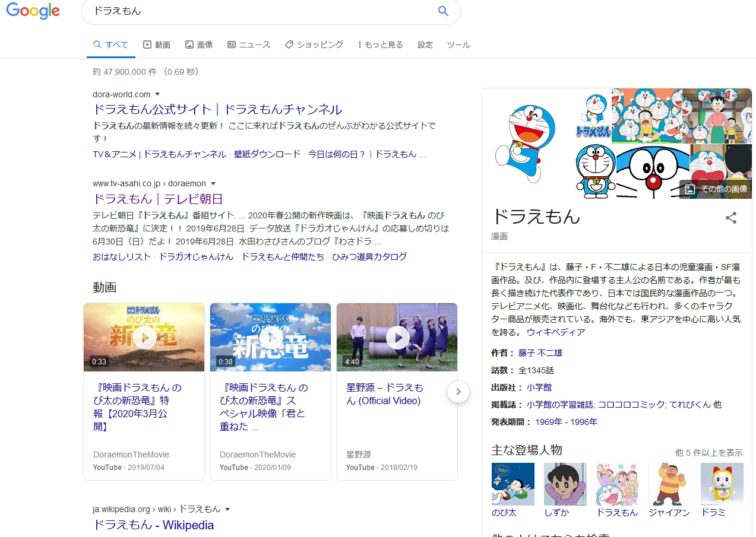This screenshot has height=537, width=756.
Task: Click the 小学館 publisher link
Action: [x=539, y=387]
